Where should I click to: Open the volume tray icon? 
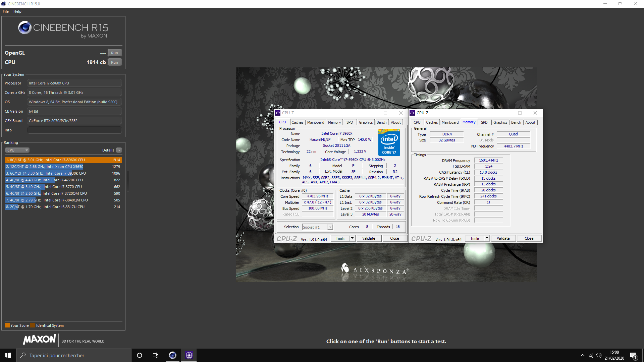coord(599,355)
